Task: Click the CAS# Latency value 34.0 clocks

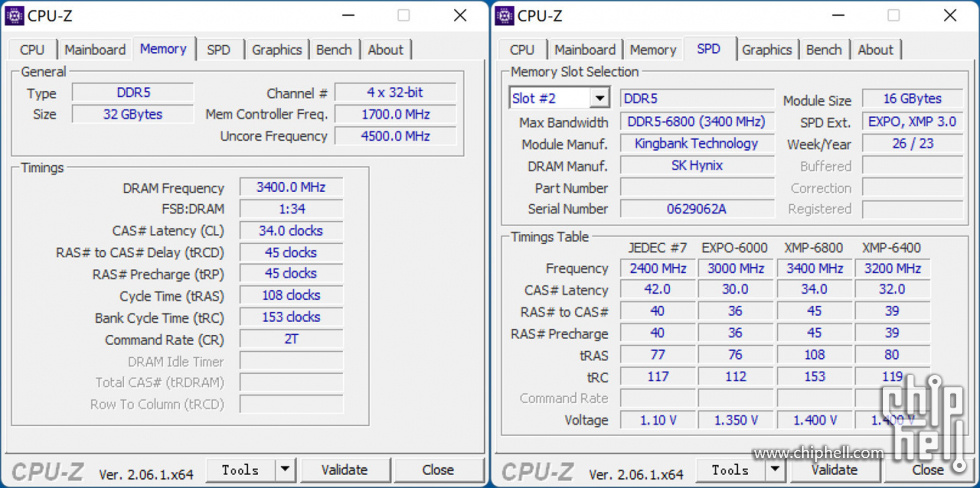Action: tap(291, 231)
